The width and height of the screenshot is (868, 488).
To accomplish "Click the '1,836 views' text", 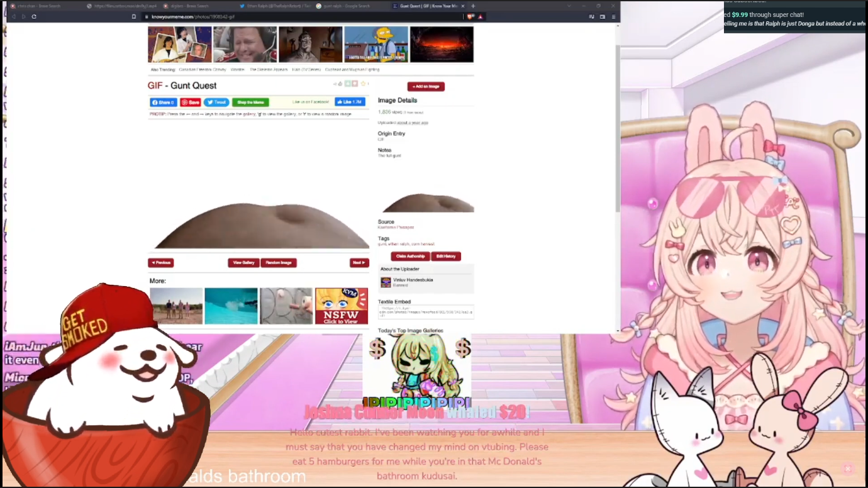I will pyautogui.click(x=389, y=112).
